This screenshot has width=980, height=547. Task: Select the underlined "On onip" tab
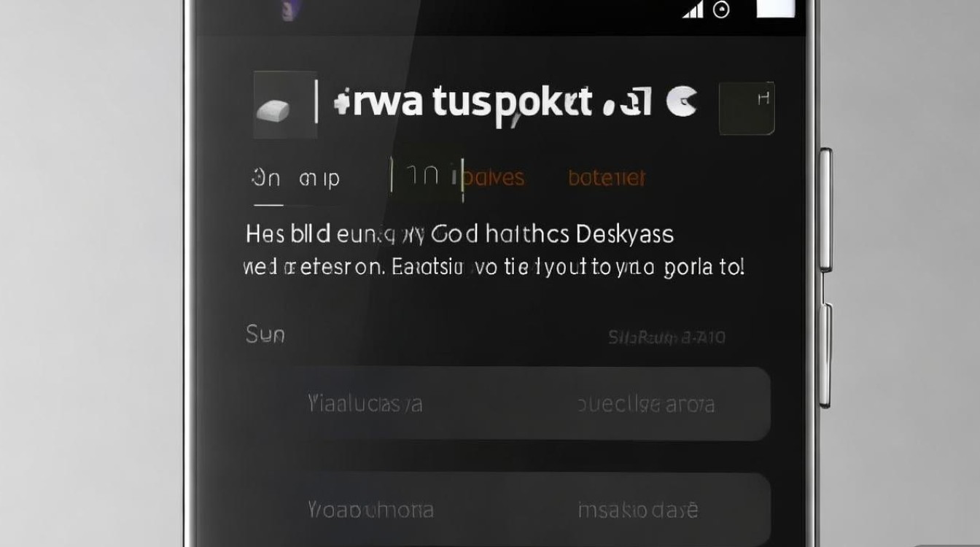[296, 179]
